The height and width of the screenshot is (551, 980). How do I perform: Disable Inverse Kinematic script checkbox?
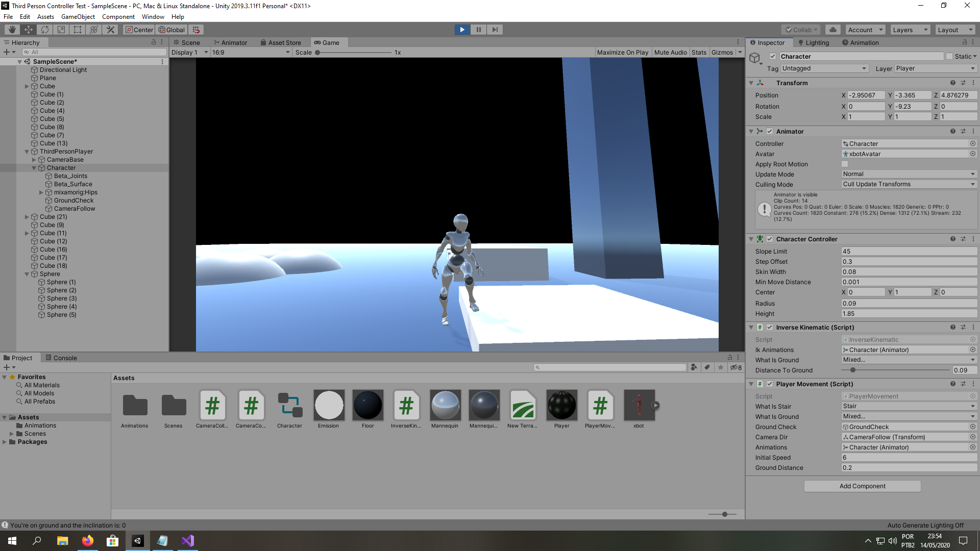point(770,327)
